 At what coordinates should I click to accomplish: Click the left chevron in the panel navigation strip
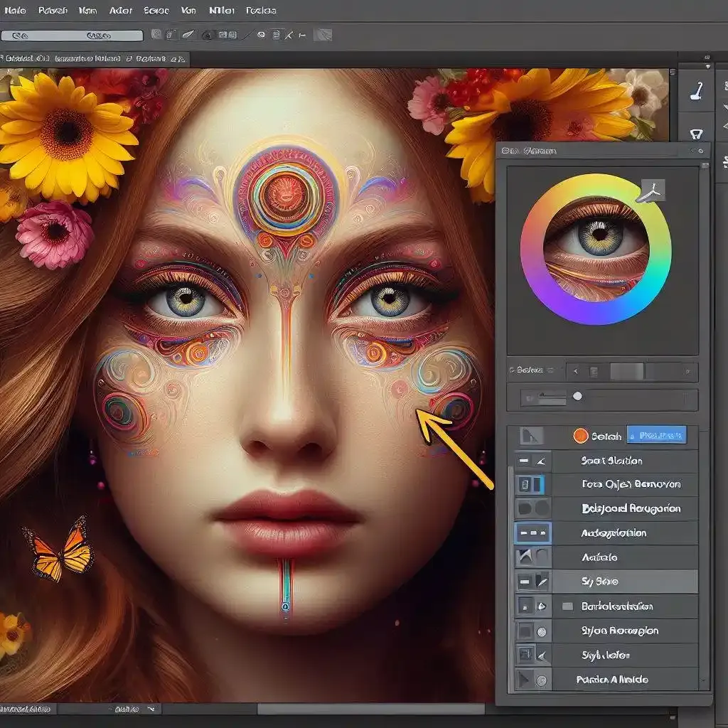[x=575, y=370]
